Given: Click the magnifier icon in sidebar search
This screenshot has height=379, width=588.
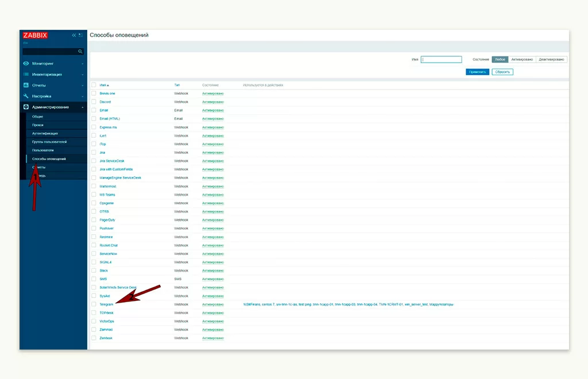Looking at the screenshot, I should pyautogui.click(x=80, y=52).
